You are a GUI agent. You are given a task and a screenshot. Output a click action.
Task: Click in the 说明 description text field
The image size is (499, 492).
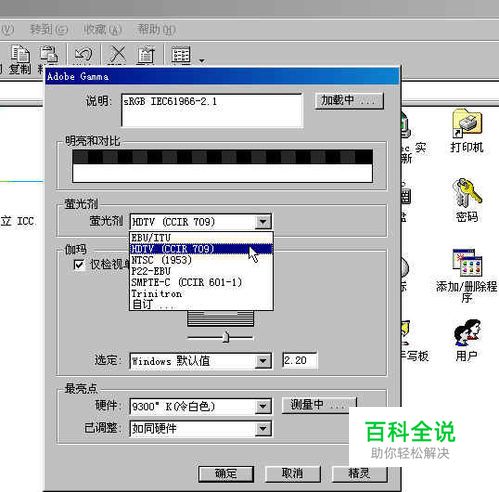click(212, 111)
